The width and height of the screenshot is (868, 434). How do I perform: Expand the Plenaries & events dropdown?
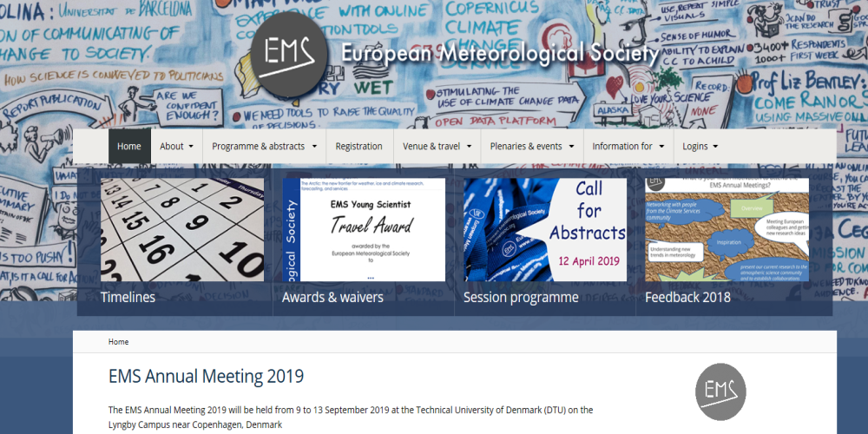point(532,146)
